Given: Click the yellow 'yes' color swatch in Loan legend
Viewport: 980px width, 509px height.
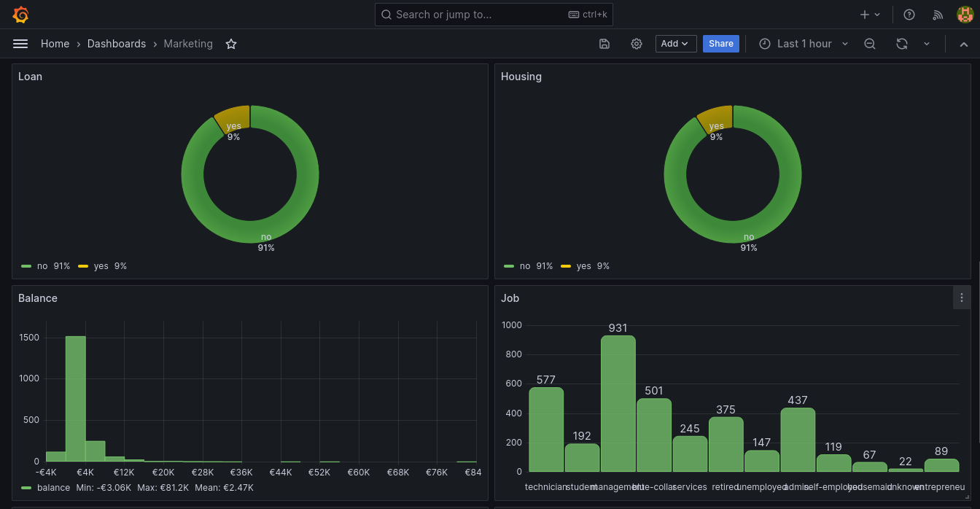Looking at the screenshot, I should tap(82, 265).
